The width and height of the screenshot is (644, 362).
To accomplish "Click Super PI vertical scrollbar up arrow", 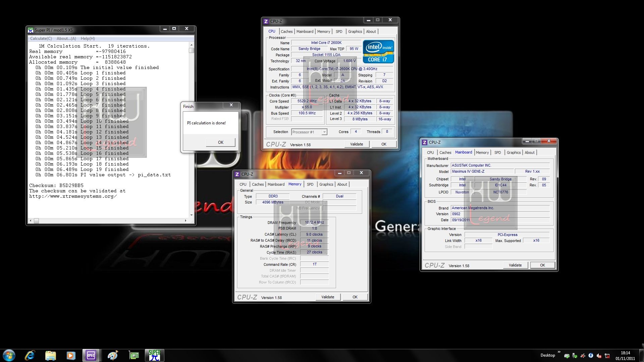I will pos(192,45).
